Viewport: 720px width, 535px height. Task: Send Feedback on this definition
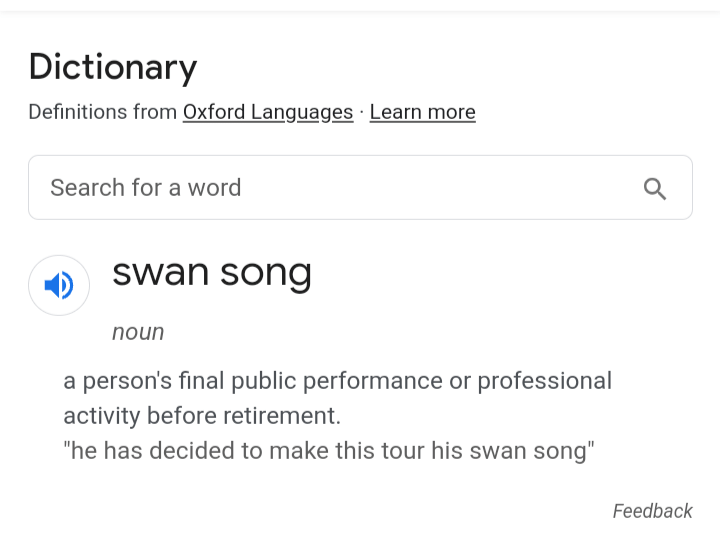(x=652, y=511)
